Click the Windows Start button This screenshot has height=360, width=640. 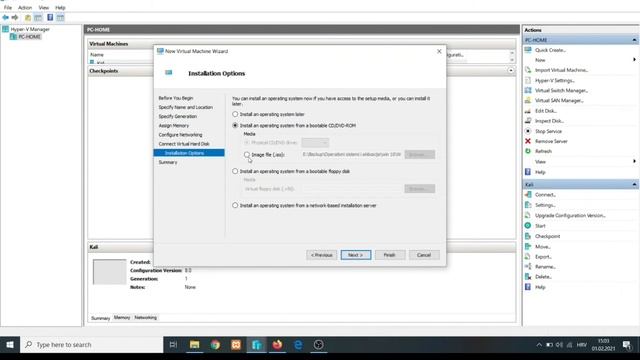10,345
